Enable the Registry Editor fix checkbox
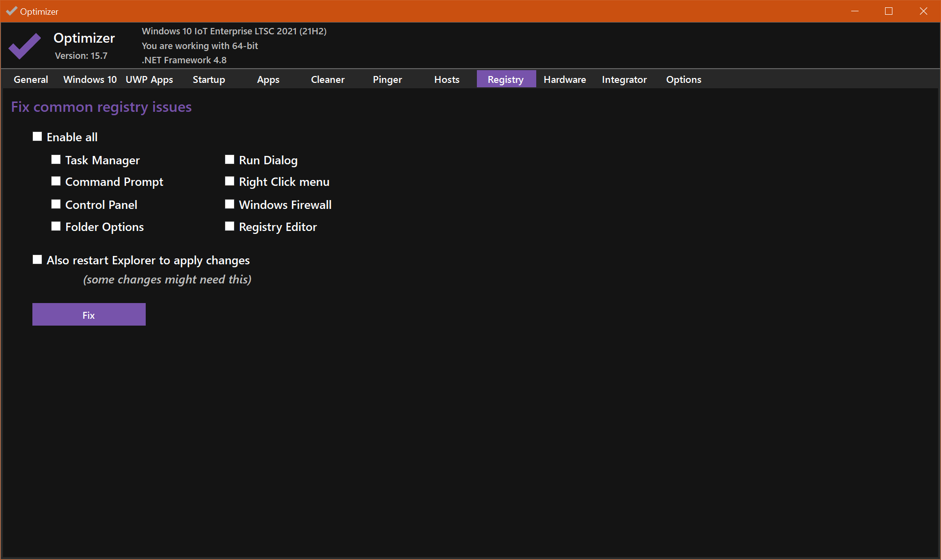The width and height of the screenshot is (941, 560). 229,226
